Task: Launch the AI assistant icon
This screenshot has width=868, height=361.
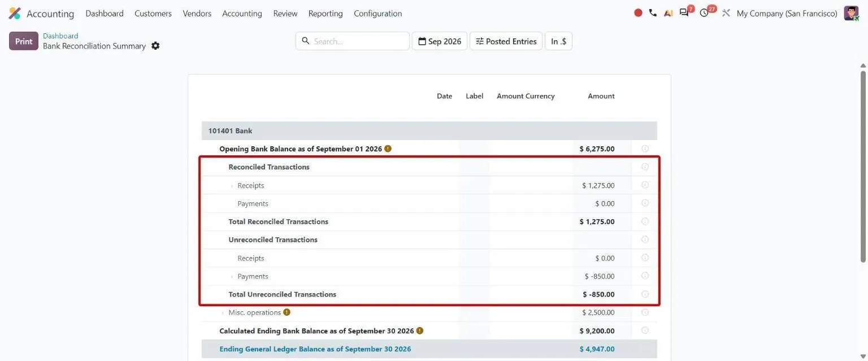Action: point(668,13)
